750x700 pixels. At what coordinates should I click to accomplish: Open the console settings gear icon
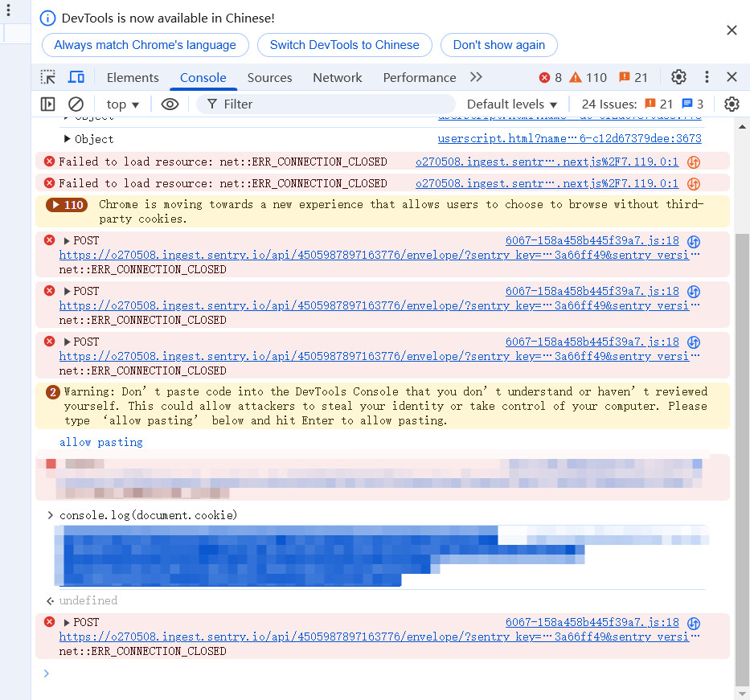(731, 104)
